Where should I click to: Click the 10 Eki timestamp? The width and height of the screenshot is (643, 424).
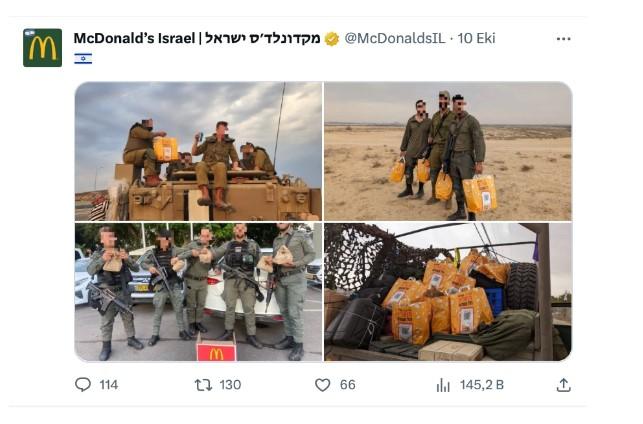pyautogui.click(x=476, y=39)
